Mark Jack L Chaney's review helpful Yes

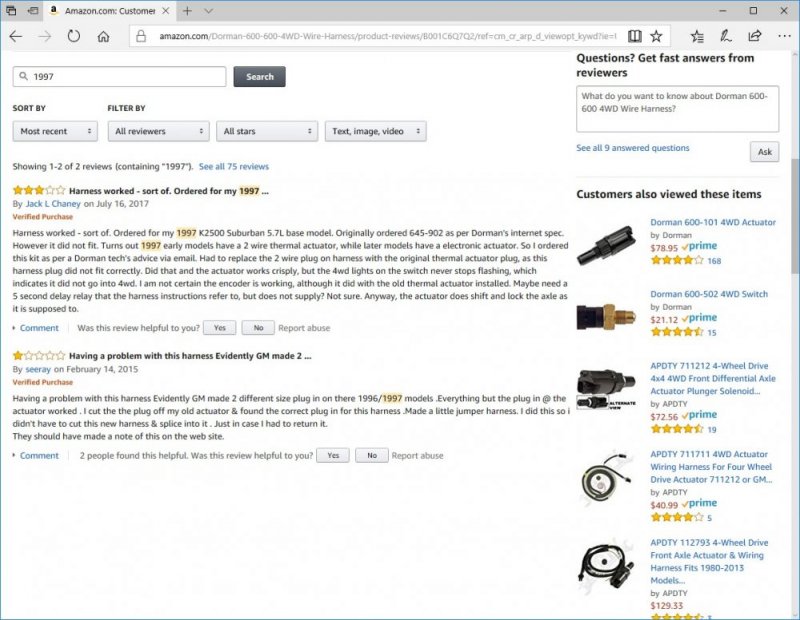(219, 328)
